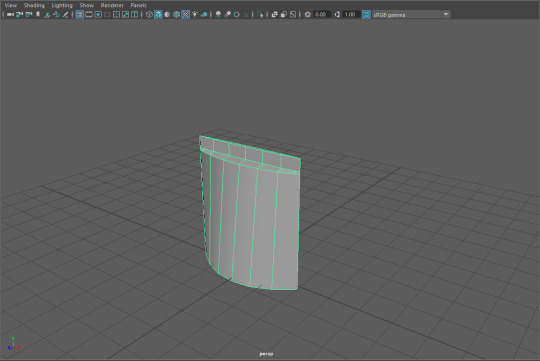This screenshot has width=540, height=361.
Task: Click the Gamma value field 1.00
Action: coord(351,14)
